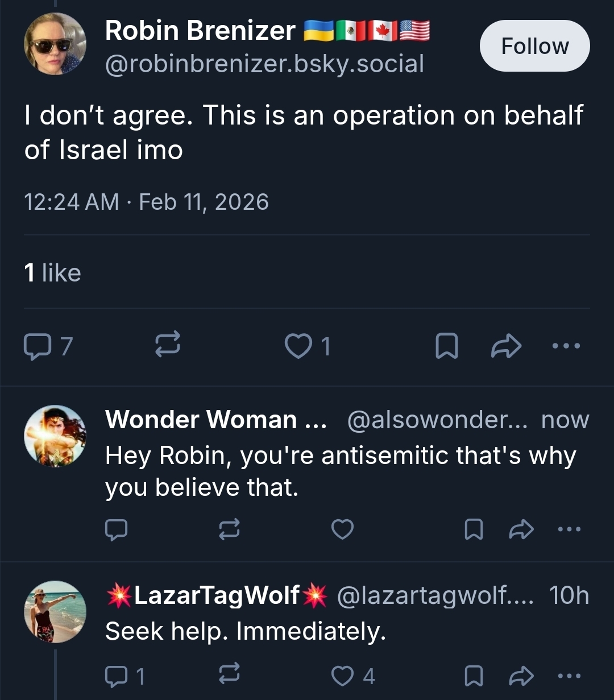Reply to Wonder Woman's comment
The height and width of the screenshot is (700, 614).
click(x=116, y=529)
